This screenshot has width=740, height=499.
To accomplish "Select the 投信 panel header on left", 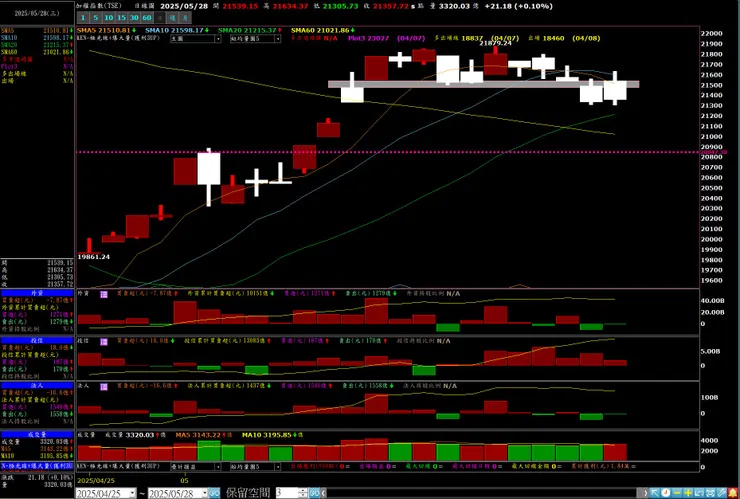I will coord(37,340).
